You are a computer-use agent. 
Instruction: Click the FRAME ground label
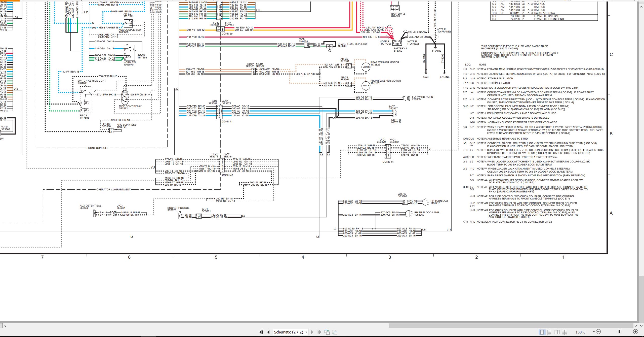click(x=436, y=51)
